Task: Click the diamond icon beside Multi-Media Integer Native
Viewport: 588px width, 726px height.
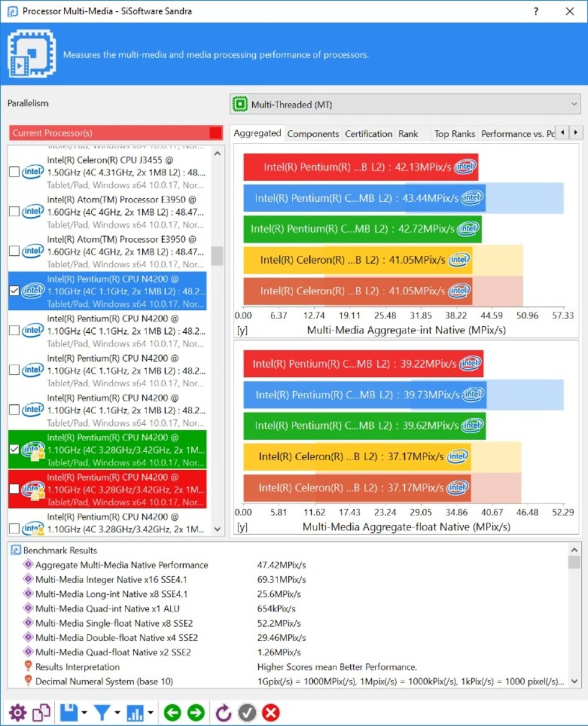Action: [x=28, y=579]
